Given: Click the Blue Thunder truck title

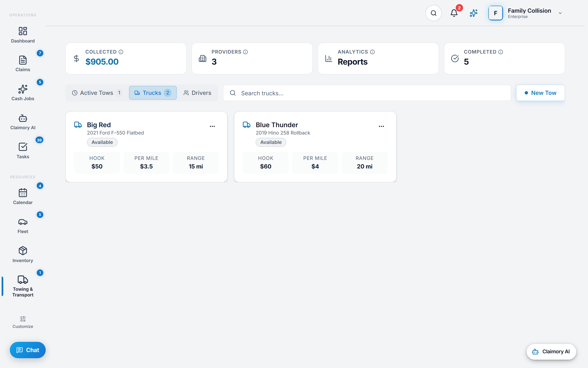Looking at the screenshot, I should [x=277, y=125].
